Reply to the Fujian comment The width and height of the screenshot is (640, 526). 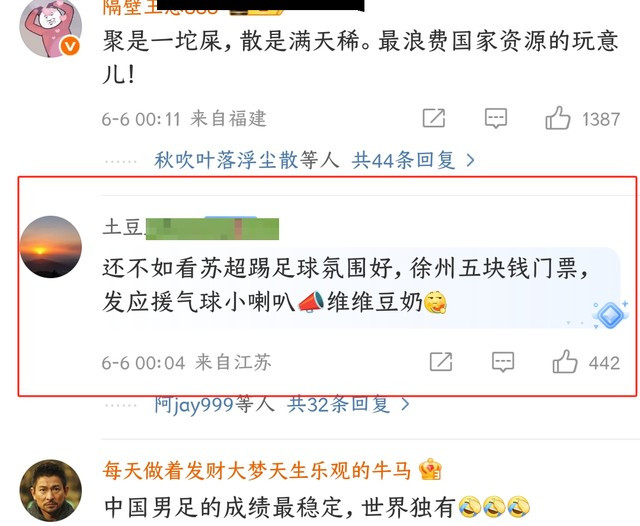[x=496, y=118]
